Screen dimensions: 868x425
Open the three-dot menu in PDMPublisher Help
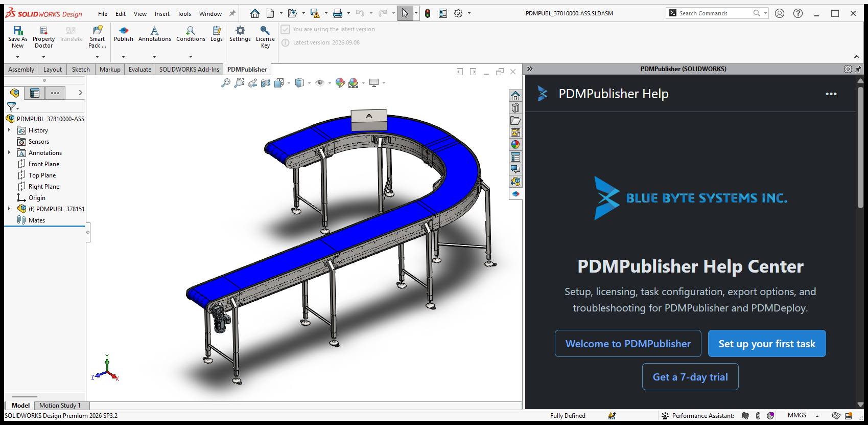pyautogui.click(x=831, y=94)
